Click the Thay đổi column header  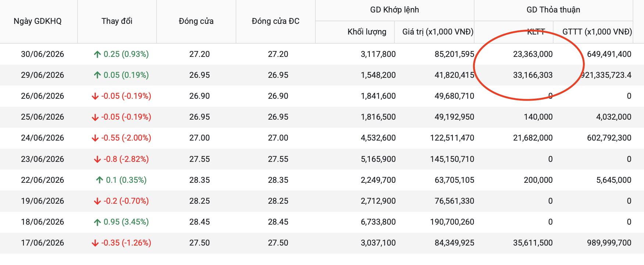click(117, 21)
